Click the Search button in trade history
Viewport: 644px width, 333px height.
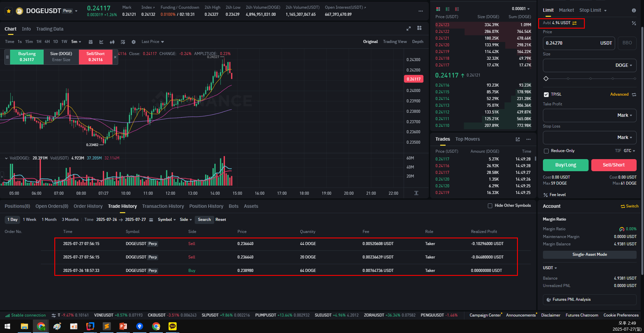point(204,220)
